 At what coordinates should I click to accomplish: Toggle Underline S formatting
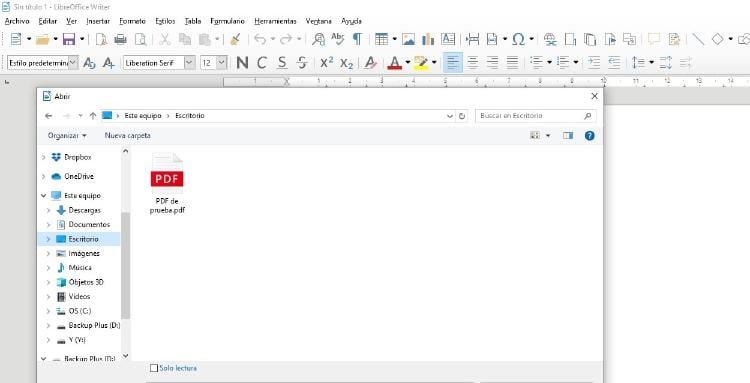point(282,63)
